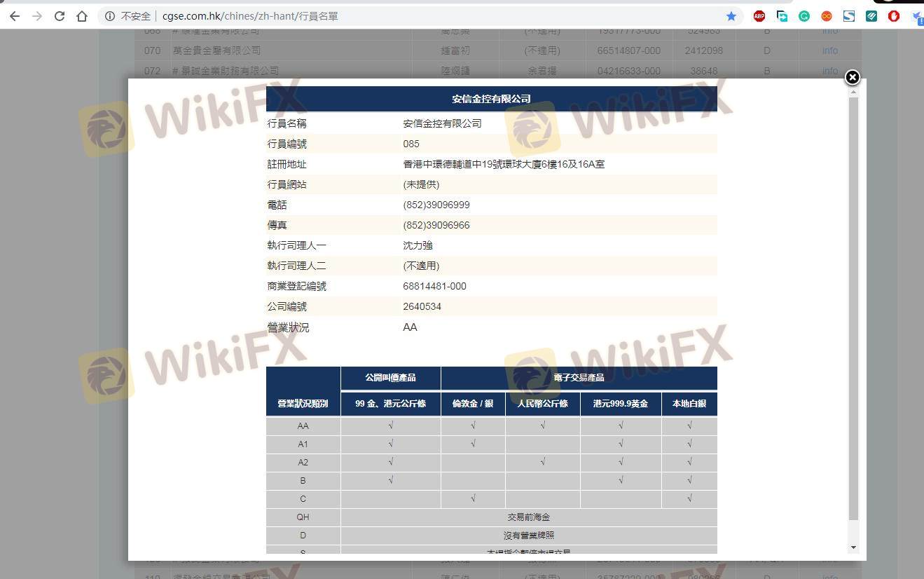Select company number 2640534
This screenshot has width=924, height=579.
pos(422,306)
